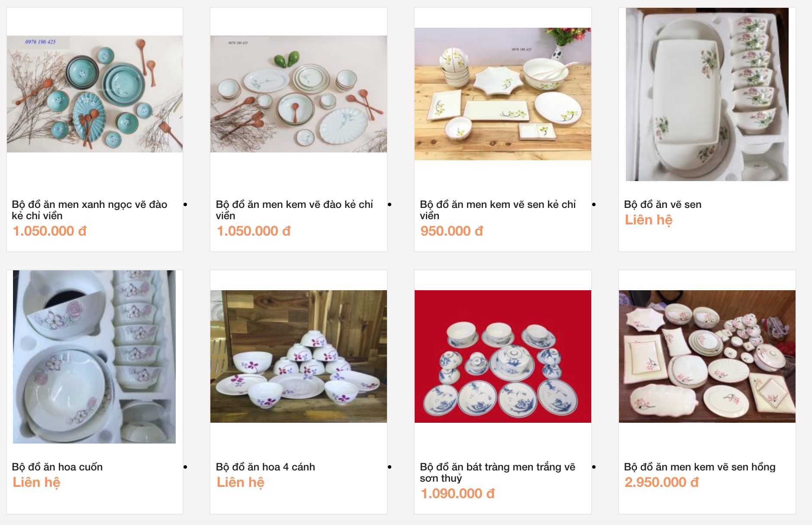The image size is (812, 525).
Task: View the boxed rolled-flower bowl set image
Action: click(x=94, y=356)
